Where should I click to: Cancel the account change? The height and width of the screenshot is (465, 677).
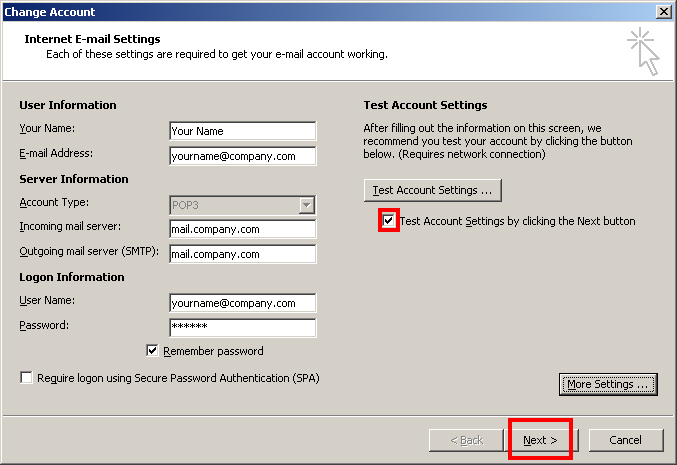(x=626, y=440)
